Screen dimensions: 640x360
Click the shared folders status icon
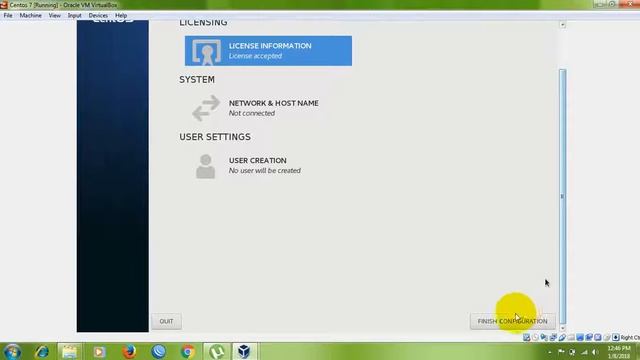(571, 338)
